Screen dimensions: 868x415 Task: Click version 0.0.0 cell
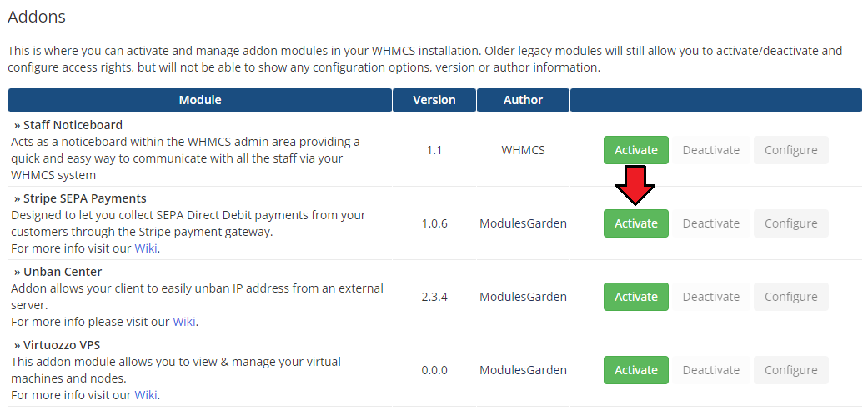click(x=434, y=370)
